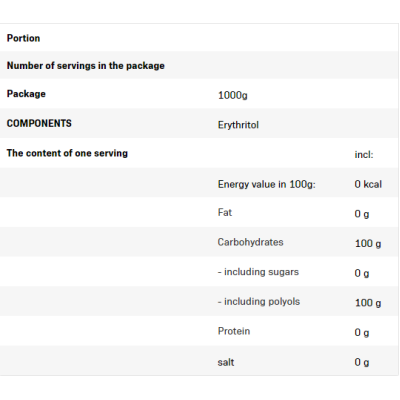Select the 0 kcal energy value
Viewport: 400px width, 400px height.
368,184
